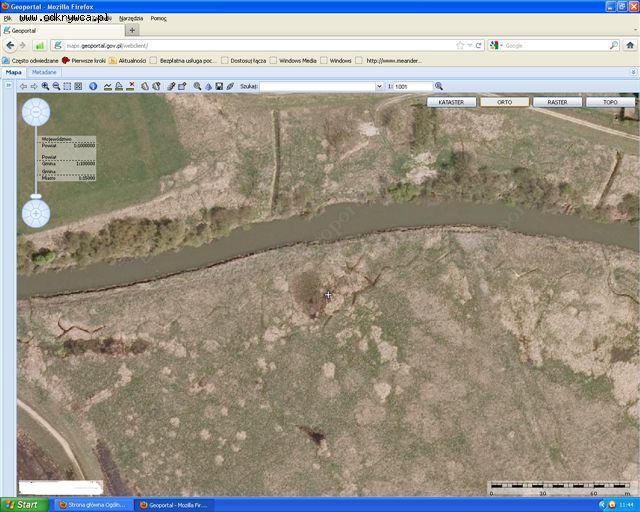Click the Windows Start button
This screenshot has height=512, width=640.
24,505
